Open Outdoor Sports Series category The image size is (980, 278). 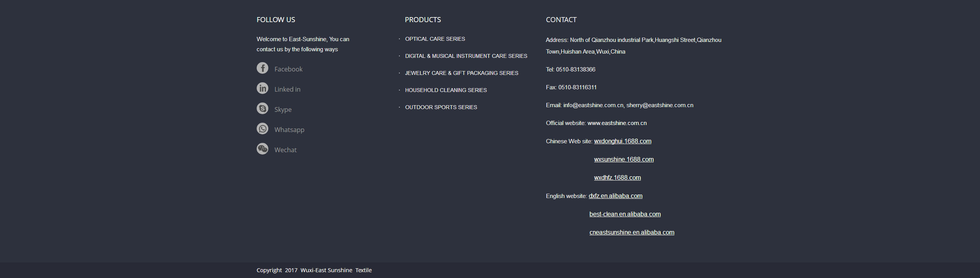pos(441,107)
